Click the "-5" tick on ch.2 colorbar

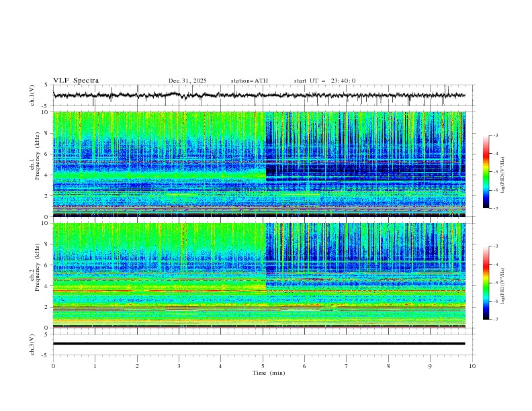coord(495,283)
